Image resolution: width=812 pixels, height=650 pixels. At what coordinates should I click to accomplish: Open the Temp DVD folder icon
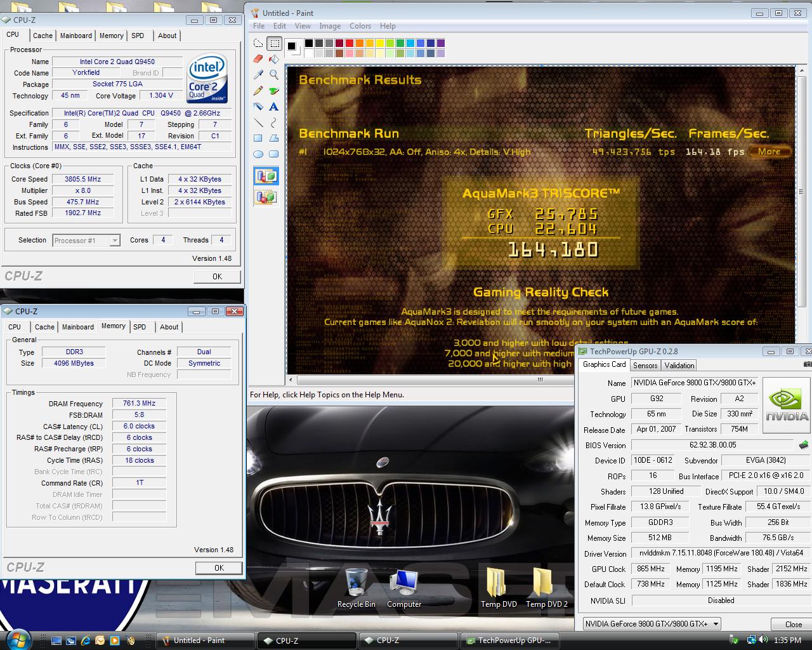499,588
